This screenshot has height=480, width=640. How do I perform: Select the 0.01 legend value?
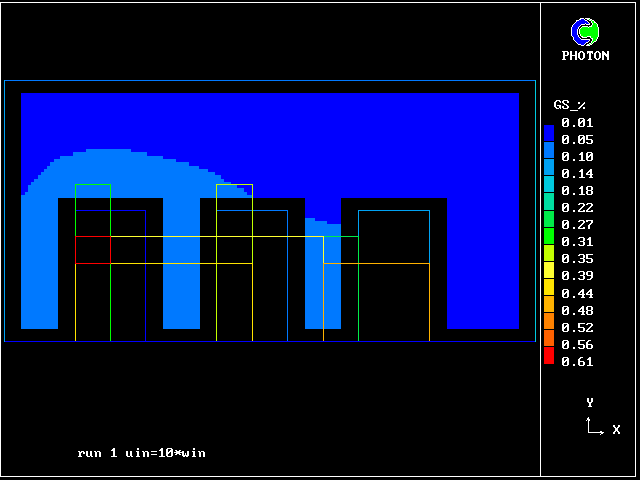click(x=577, y=123)
